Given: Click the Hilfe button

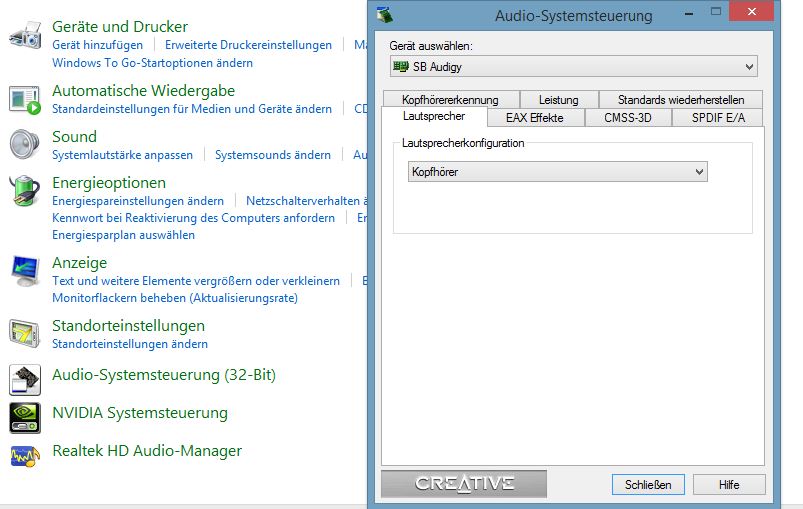Looking at the screenshot, I should click(729, 484).
